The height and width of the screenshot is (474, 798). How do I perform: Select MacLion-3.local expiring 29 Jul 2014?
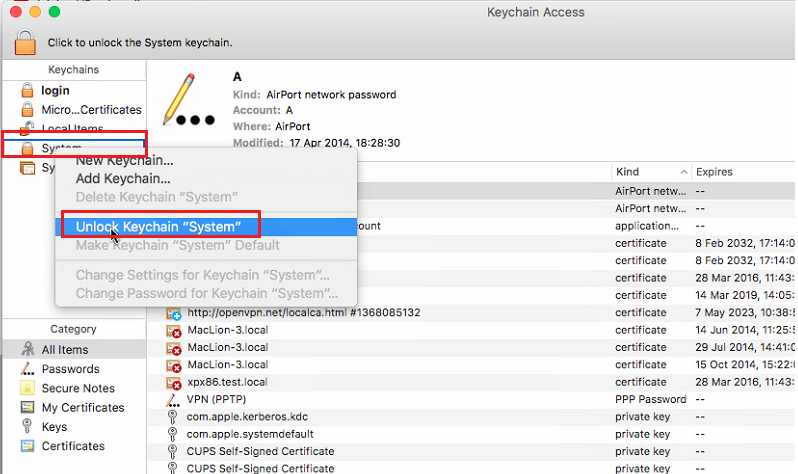click(471, 348)
